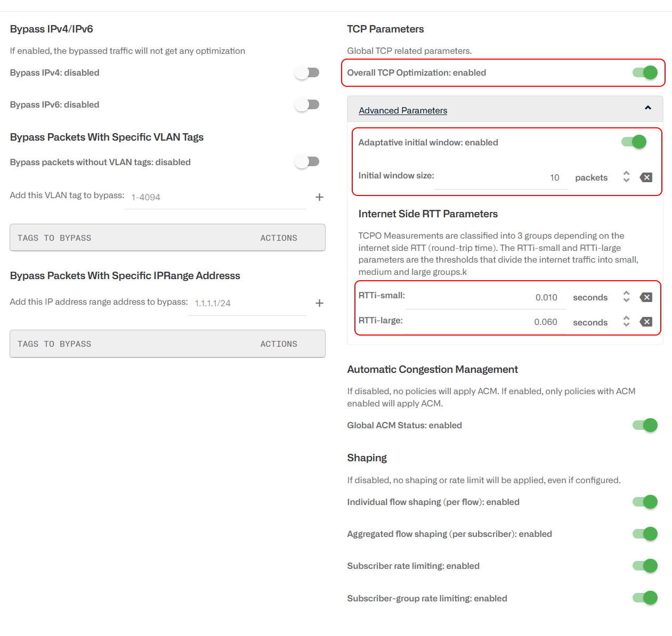Screen dimensions: 672x636
Task: Enable bypass packets without VLAN tags
Action: coord(307,161)
